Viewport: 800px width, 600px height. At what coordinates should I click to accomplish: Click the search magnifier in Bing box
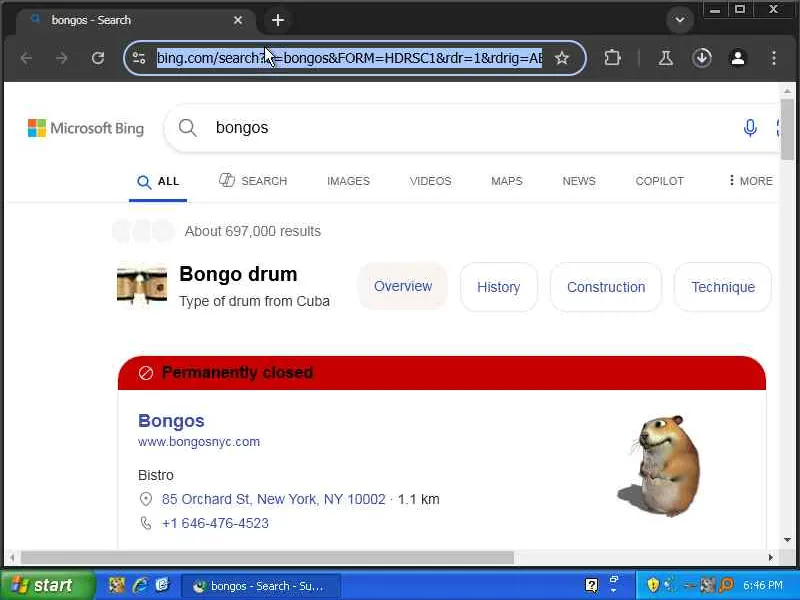pyautogui.click(x=187, y=128)
